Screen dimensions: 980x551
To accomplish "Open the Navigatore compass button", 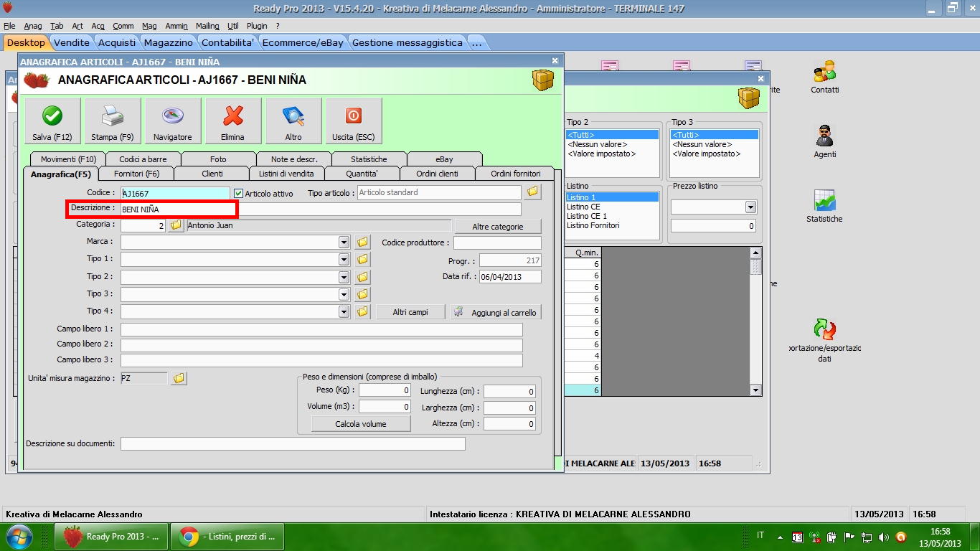I will click(173, 121).
